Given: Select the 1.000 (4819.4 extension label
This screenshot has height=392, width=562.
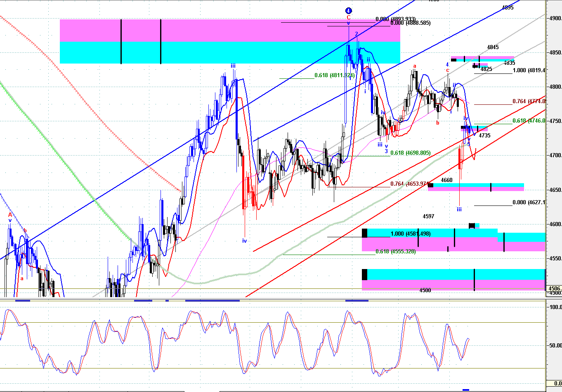Looking at the screenshot, I should [529, 71].
